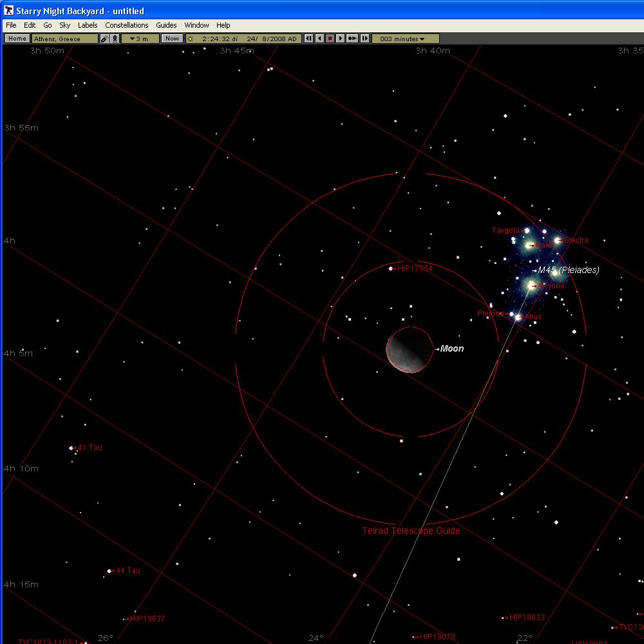644x644 pixels.
Task: Open the File menu
Action: click(x=11, y=25)
